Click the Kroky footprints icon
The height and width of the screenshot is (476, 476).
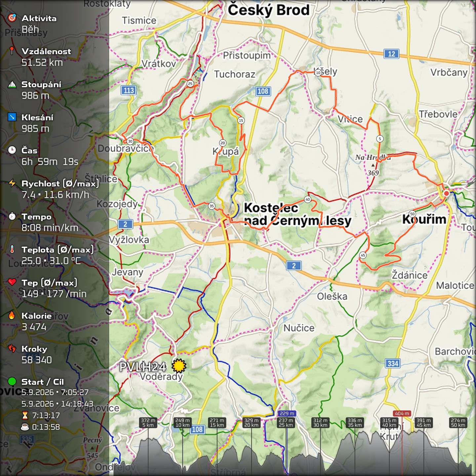[x=12, y=348]
